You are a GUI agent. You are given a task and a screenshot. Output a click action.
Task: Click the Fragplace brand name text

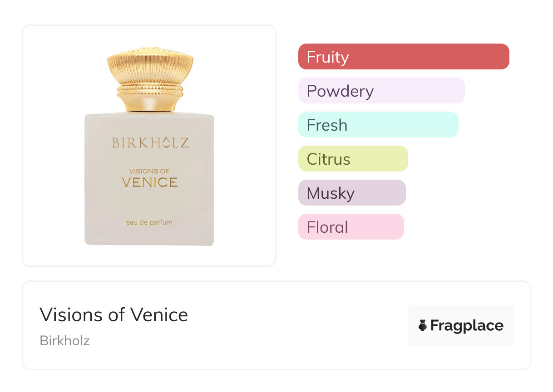pyautogui.click(x=467, y=326)
